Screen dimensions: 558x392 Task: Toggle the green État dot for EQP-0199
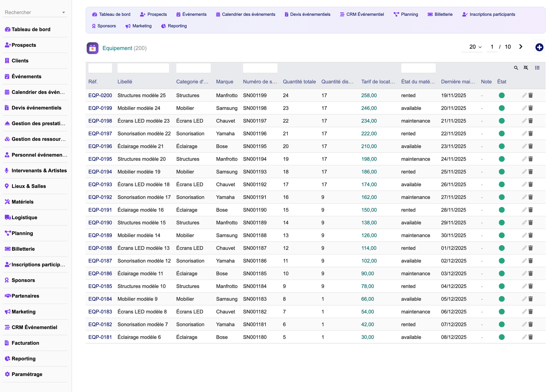point(502,108)
